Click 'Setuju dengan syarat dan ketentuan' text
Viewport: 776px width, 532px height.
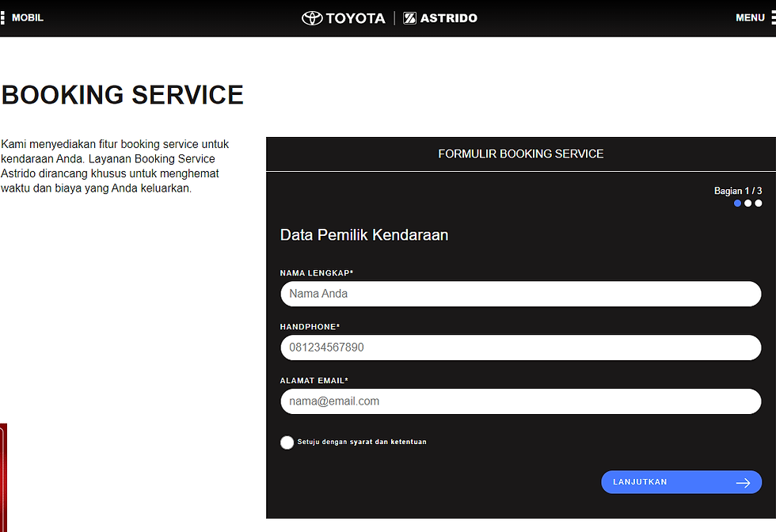(362, 442)
